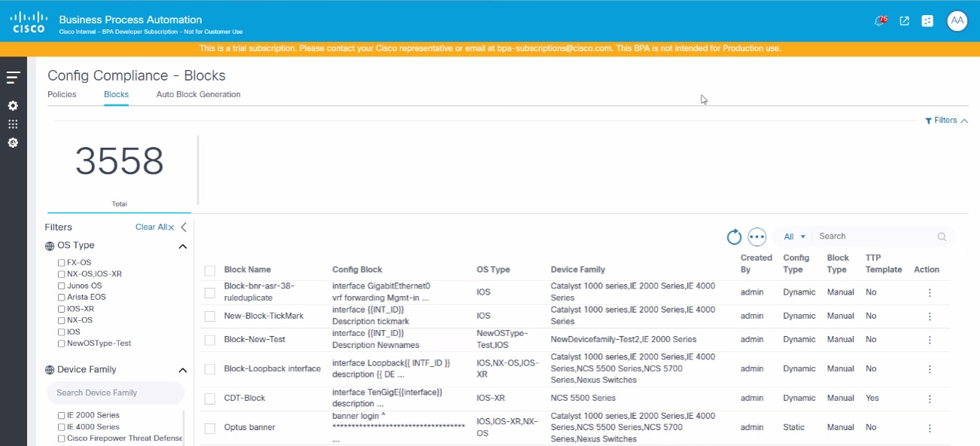
Task: Click the top gear icon in left sidebar
Action: coord(13,106)
